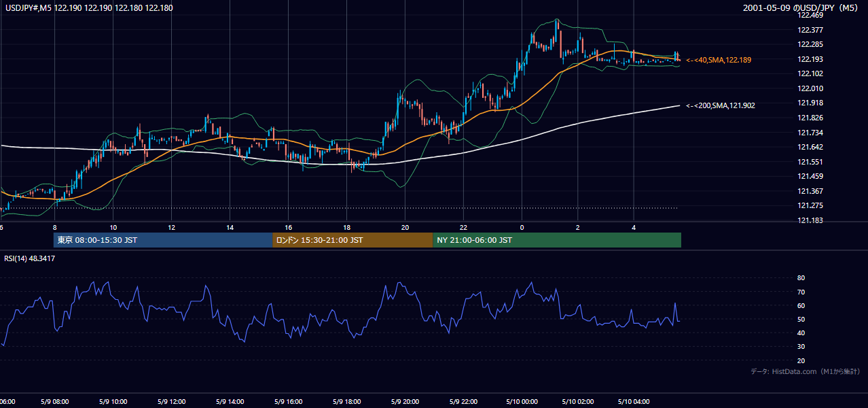Click the bottom time label 5/9 14:00
Image resolution: width=868 pixels, height=408 pixels.
coord(230,401)
